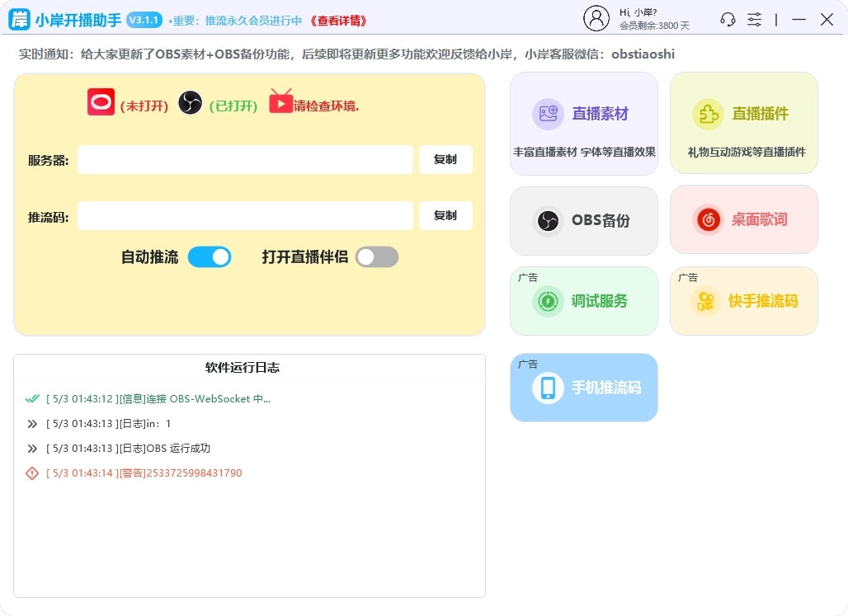Click the Hi, 小岸? greeting
This screenshot has width=848, height=616.
638,12
